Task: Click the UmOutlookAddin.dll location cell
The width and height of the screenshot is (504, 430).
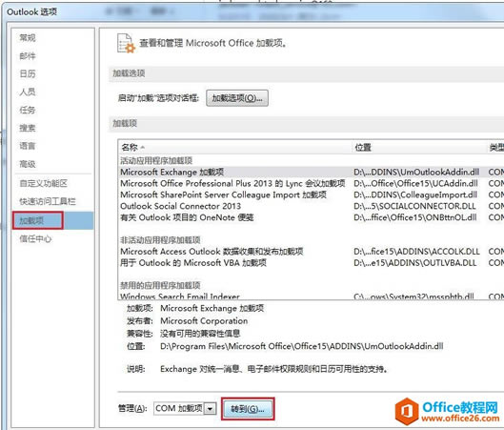Action: tap(416, 172)
